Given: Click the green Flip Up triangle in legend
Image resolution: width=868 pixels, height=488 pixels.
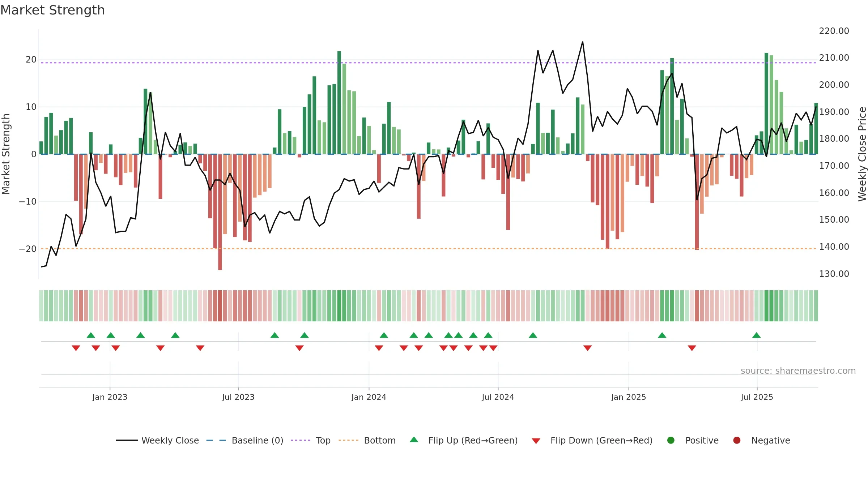Looking at the screenshot, I should click(414, 440).
